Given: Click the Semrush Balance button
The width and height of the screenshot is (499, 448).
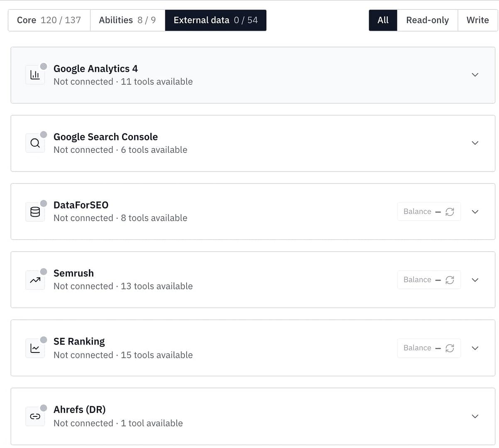Looking at the screenshot, I should point(429,280).
